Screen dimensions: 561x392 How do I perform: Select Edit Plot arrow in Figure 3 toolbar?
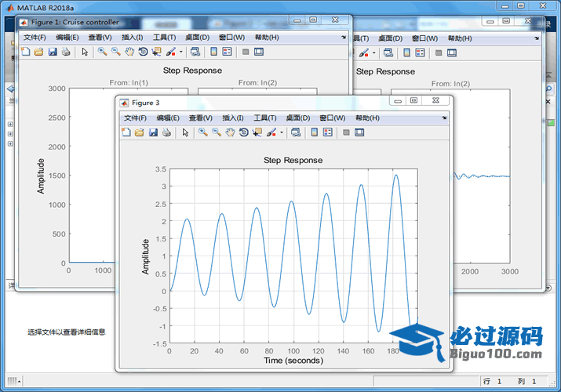point(185,132)
